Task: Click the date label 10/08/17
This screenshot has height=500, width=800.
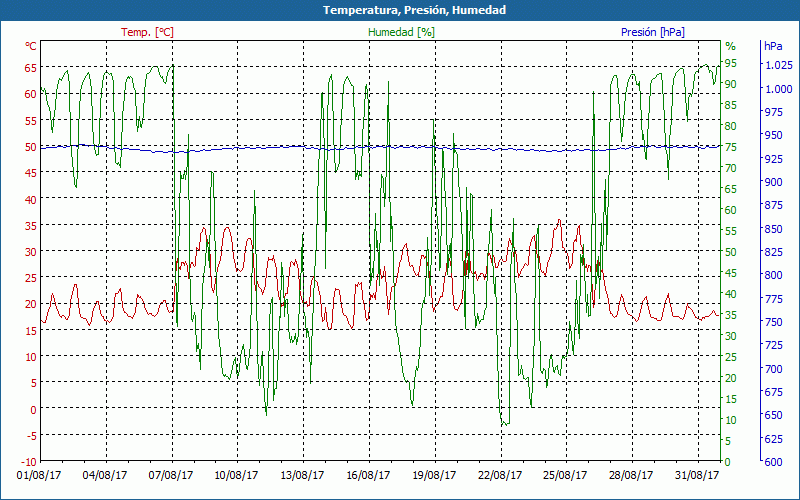Action: [236, 475]
